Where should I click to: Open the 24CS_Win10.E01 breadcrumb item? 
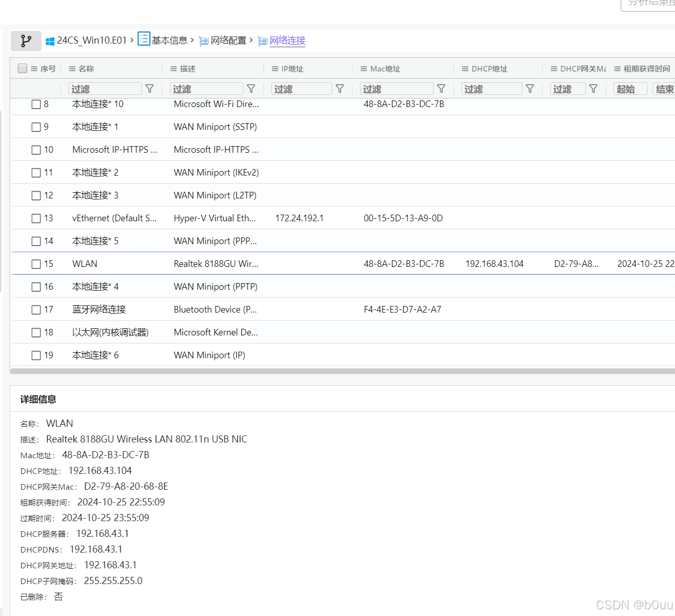[92, 40]
